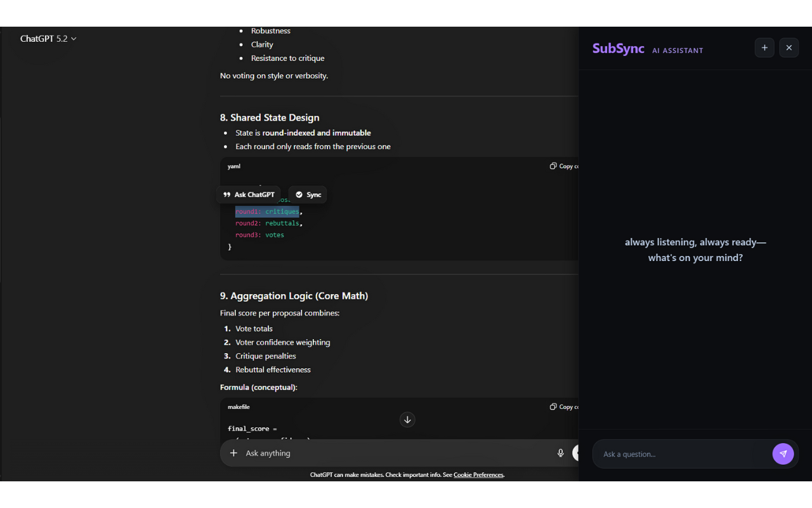Click the quote icon on Ask ChatGPT
812x508 pixels.
coord(228,194)
